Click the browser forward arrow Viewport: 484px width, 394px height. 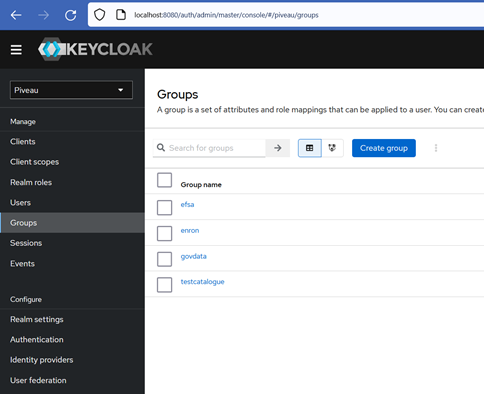(x=43, y=15)
